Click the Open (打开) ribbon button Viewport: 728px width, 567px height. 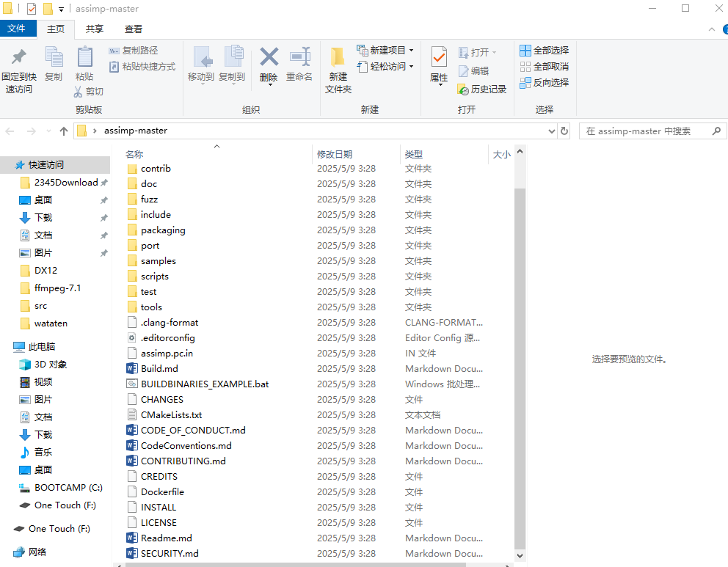pyautogui.click(x=477, y=52)
